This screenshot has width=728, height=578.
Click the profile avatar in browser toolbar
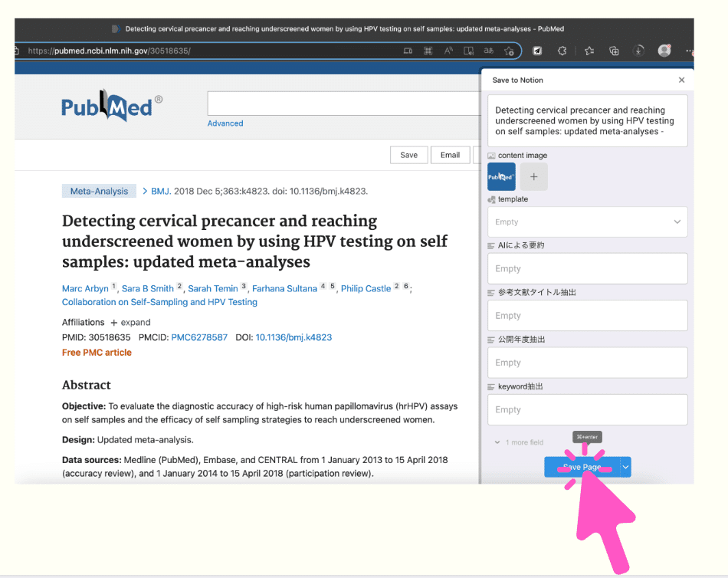(664, 50)
